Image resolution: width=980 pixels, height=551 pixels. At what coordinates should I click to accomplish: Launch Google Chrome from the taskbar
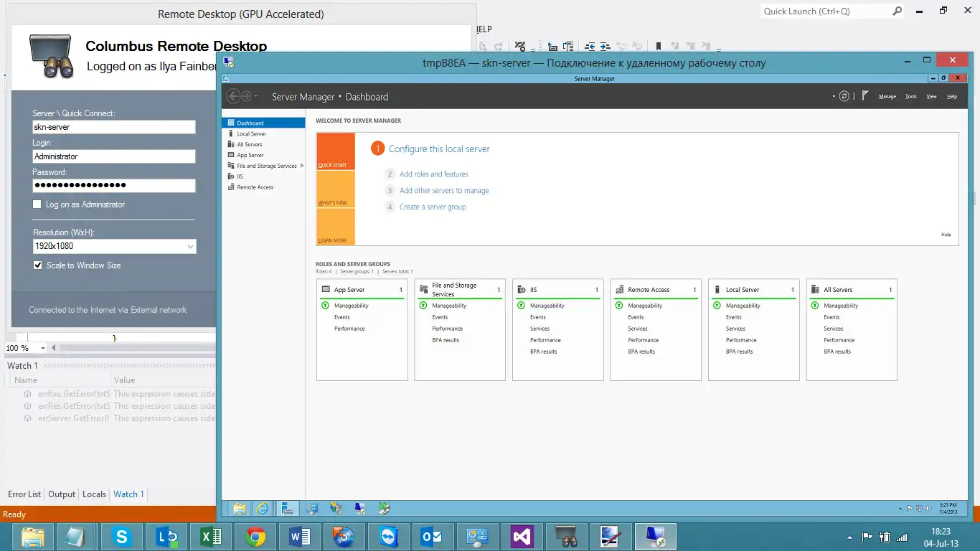255,537
